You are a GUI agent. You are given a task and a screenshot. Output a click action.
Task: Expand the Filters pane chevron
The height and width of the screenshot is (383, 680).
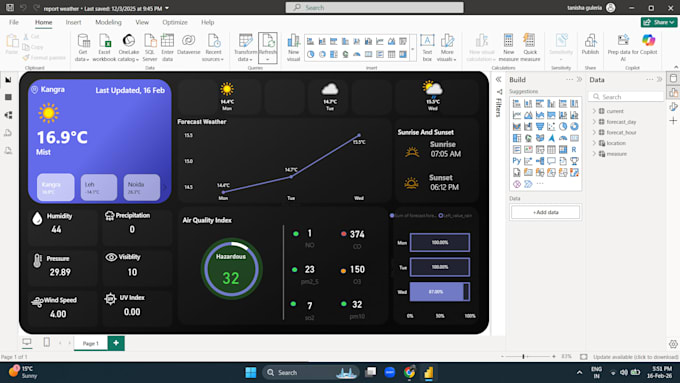pos(498,79)
